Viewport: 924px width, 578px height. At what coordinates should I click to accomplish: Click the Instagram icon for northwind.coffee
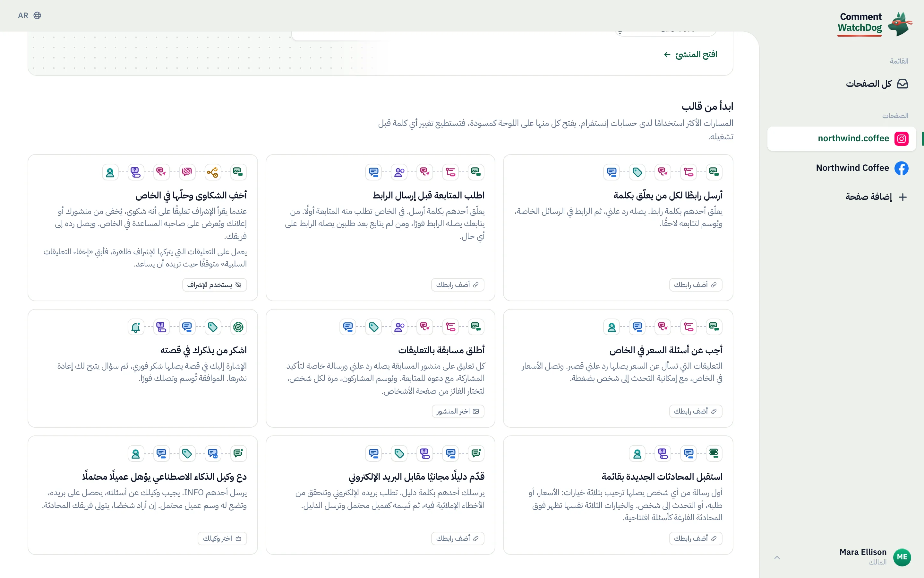[x=901, y=138]
